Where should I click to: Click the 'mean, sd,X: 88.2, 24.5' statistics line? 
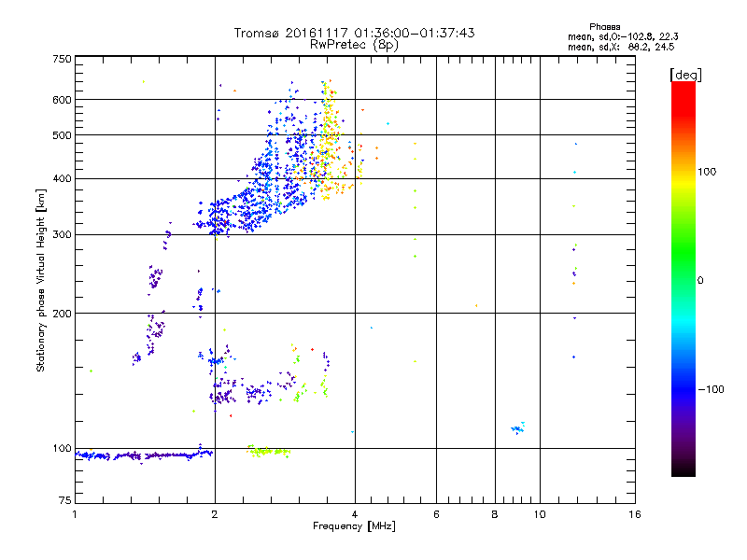point(621,47)
